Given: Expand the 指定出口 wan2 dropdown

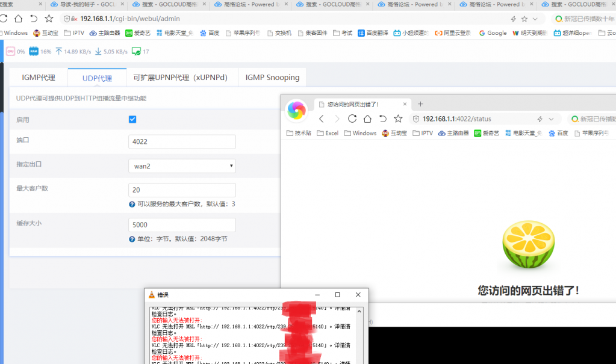Looking at the screenshot, I should click(182, 165).
